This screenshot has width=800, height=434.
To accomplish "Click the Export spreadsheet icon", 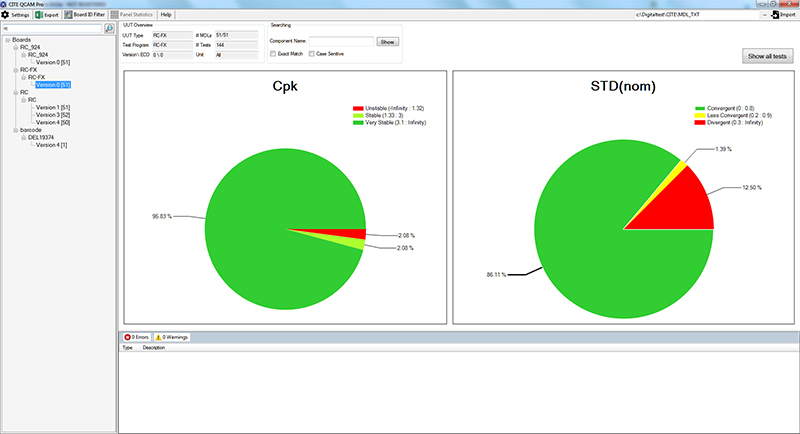I will click(40, 15).
